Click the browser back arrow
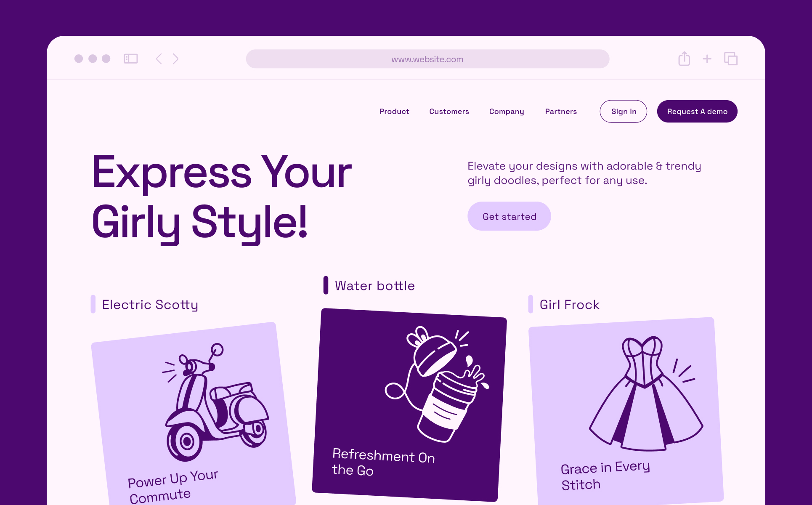The image size is (812, 505). click(x=159, y=59)
